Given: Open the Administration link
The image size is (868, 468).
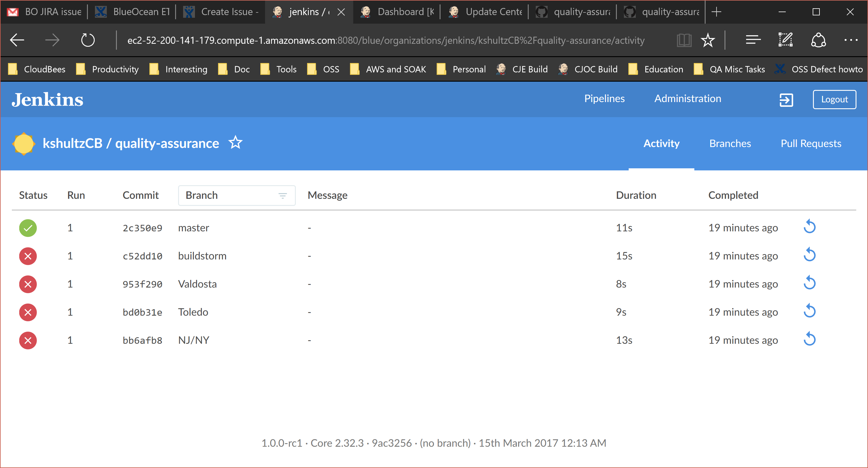Looking at the screenshot, I should [688, 99].
